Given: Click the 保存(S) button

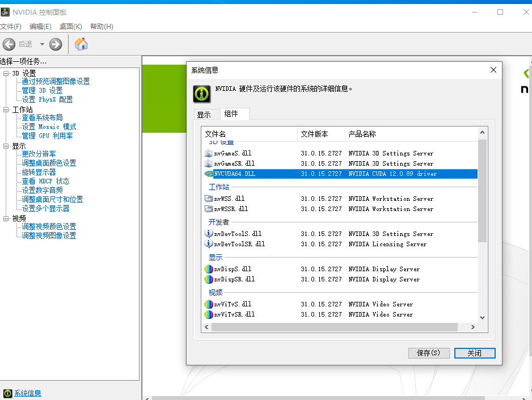Looking at the screenshot, I should point(429,353).
